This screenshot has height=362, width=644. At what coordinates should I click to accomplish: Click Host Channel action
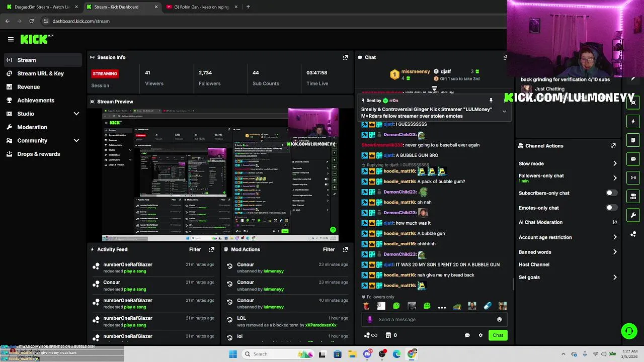pyautogui.click(x=534, y=264)
